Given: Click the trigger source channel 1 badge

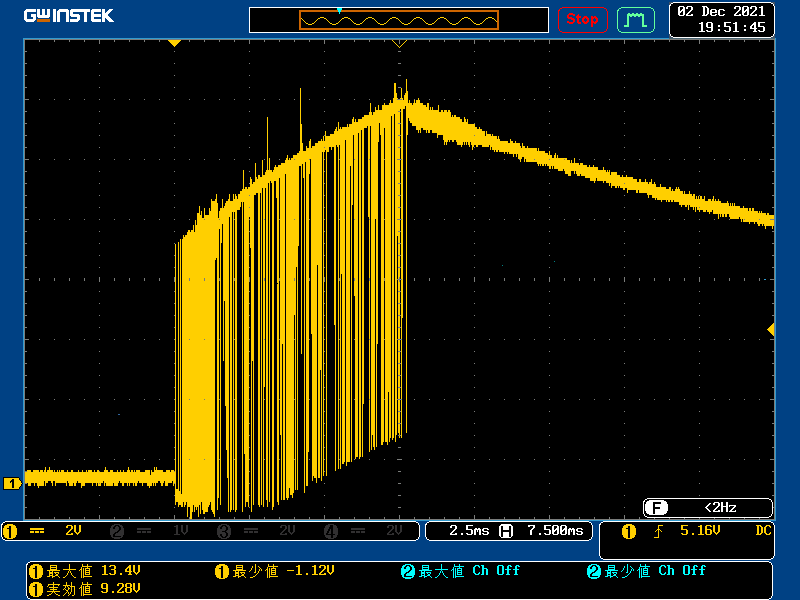Looking at the screenshot, I should tap(629, 532).
